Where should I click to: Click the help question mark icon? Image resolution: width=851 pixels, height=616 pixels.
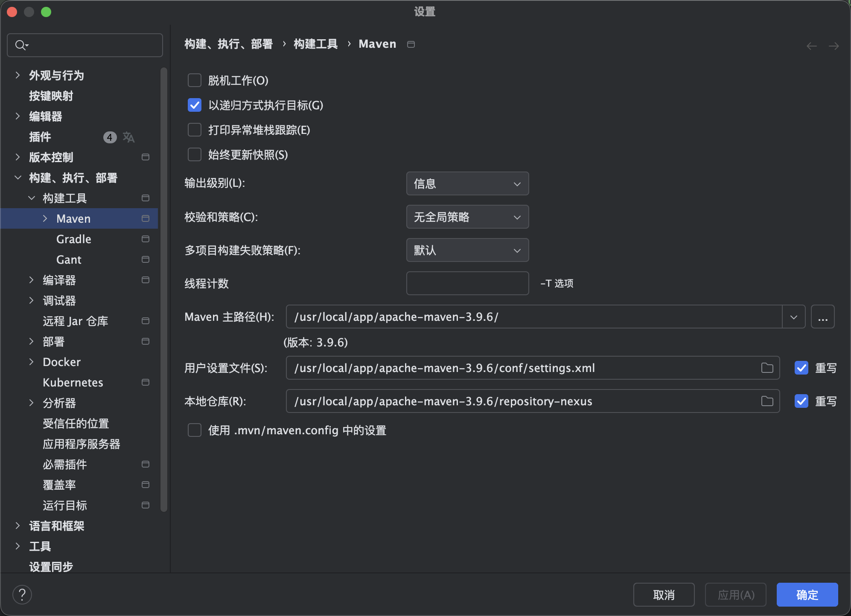pos(22,594)
